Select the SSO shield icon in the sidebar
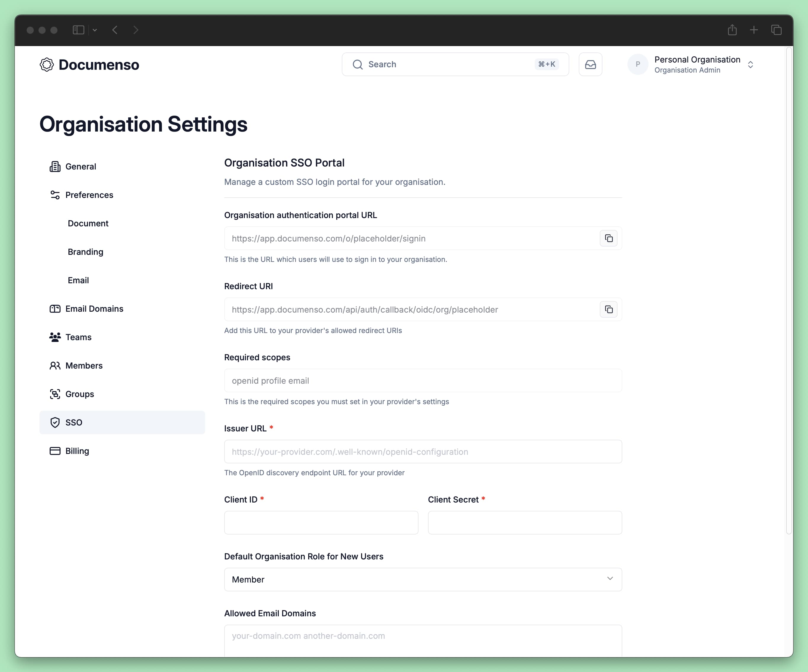 pyautogui.click(x=55, y=422)
